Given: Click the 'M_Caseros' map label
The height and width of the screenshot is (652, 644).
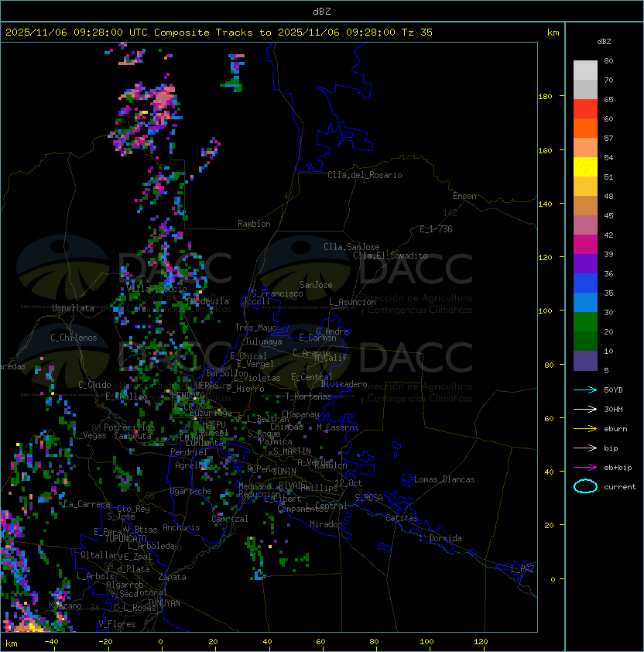Looking at the screenshot, I should (x=337, y=427).
